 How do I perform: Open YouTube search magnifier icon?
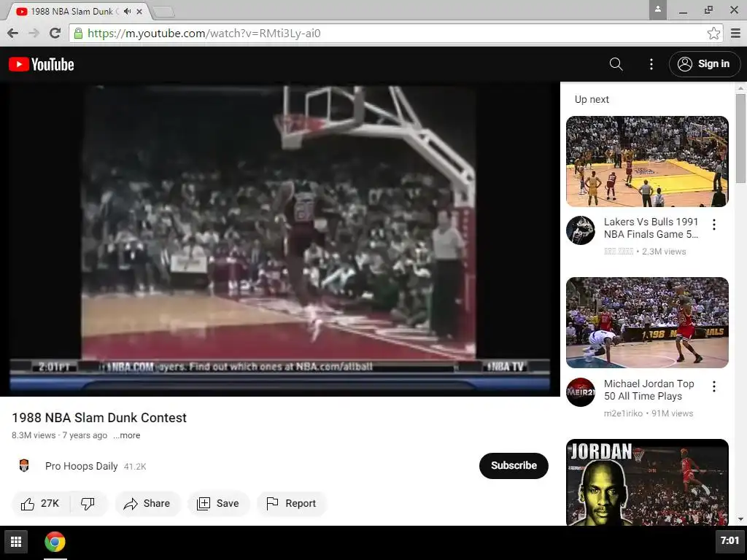pos(616,64)
